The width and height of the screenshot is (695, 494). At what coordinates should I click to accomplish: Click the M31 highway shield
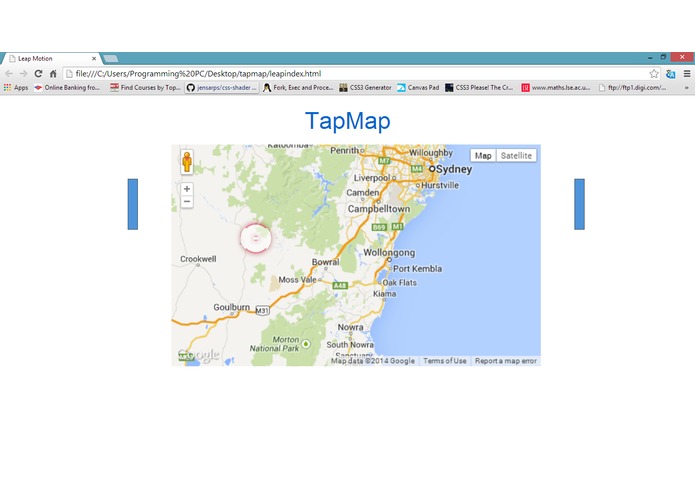262,311
